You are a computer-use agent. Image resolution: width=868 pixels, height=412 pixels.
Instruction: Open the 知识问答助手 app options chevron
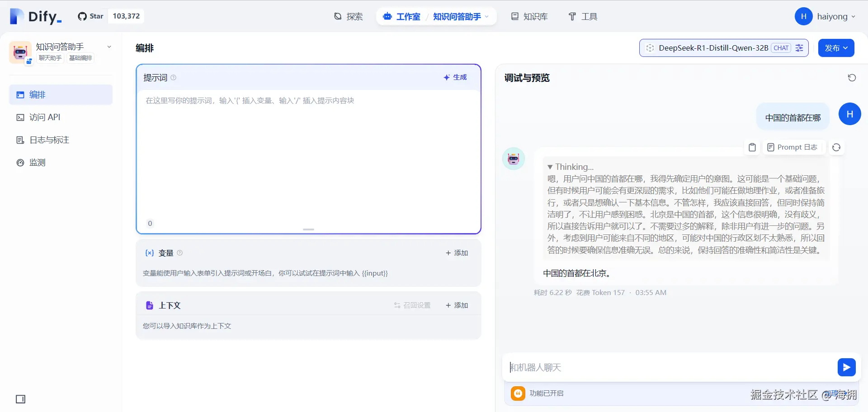pyautogui.click(x=109, y=47)
